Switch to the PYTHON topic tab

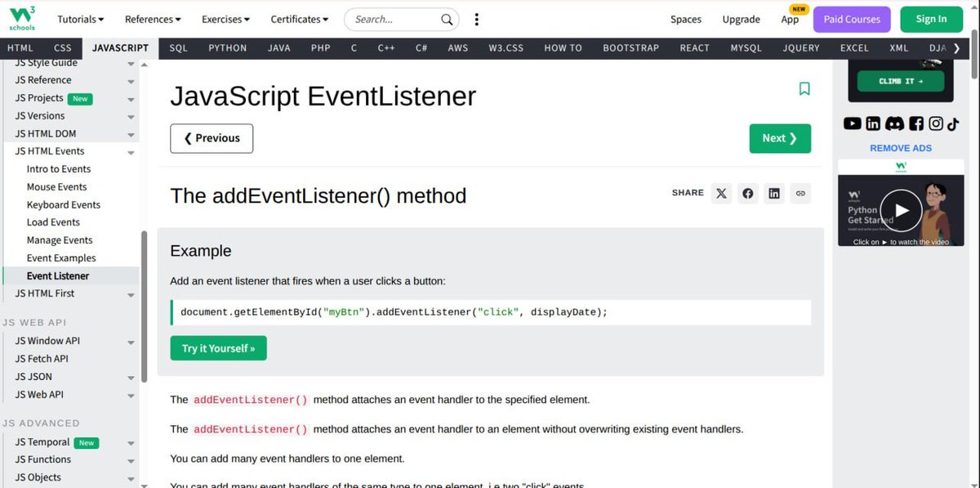pos(228,48)
